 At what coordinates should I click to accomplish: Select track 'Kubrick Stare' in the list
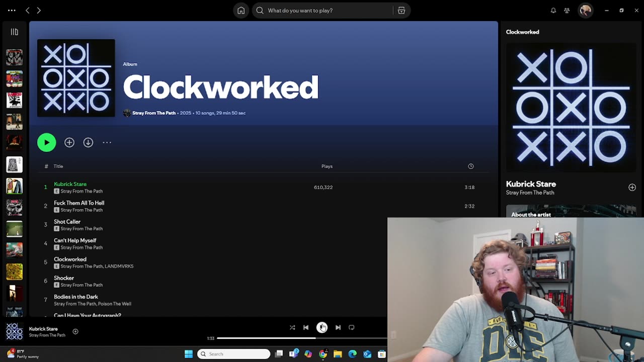70,184
